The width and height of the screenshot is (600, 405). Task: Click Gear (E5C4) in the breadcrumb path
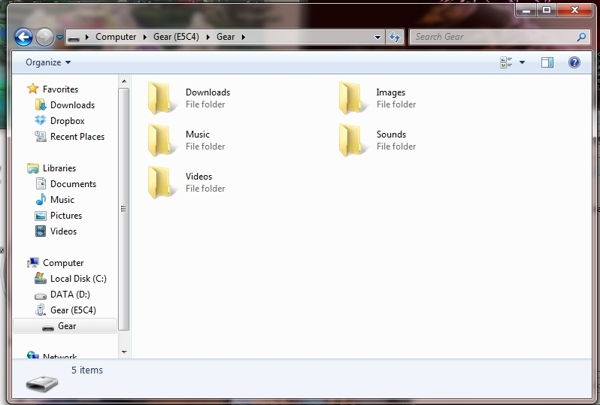(178, 37)
